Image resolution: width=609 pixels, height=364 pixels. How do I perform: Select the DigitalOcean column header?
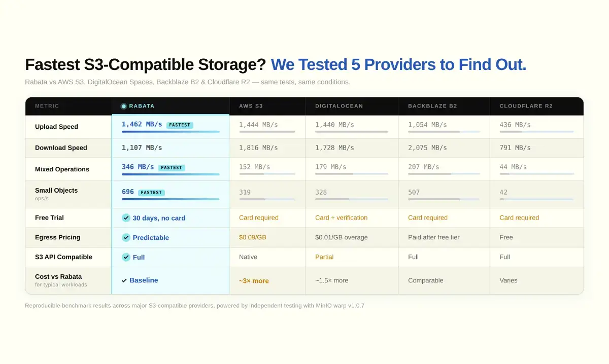(x=339, y=106)
